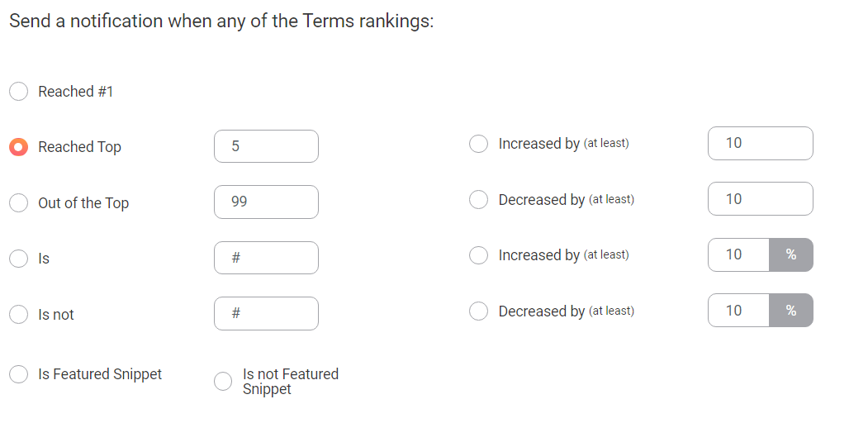Choose Decreased by percent radio option

(478, 311)
